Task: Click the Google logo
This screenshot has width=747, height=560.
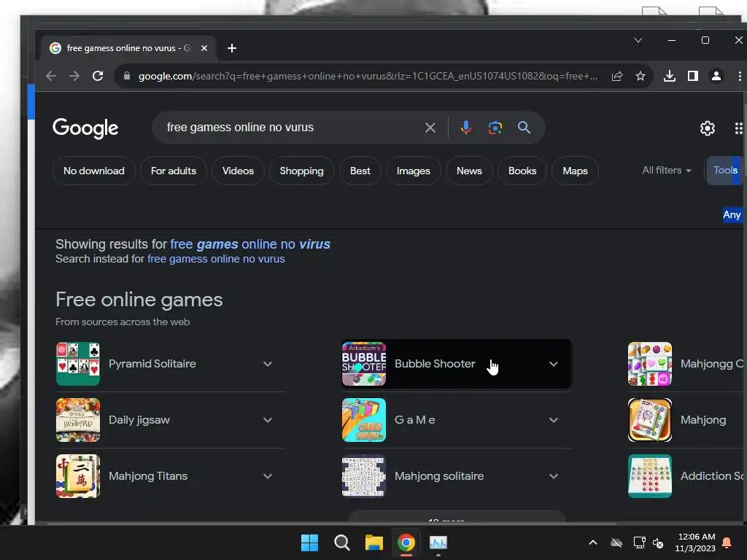Action: [x=85, y=128]
